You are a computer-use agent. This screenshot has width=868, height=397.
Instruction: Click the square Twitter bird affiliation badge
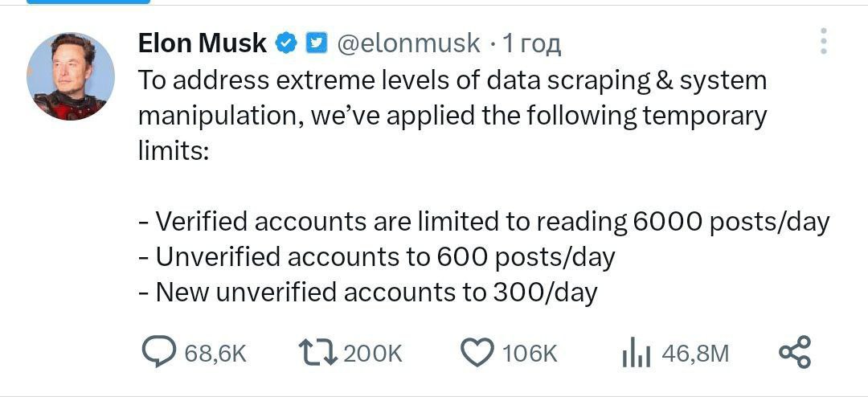click(x=317, y=43)
